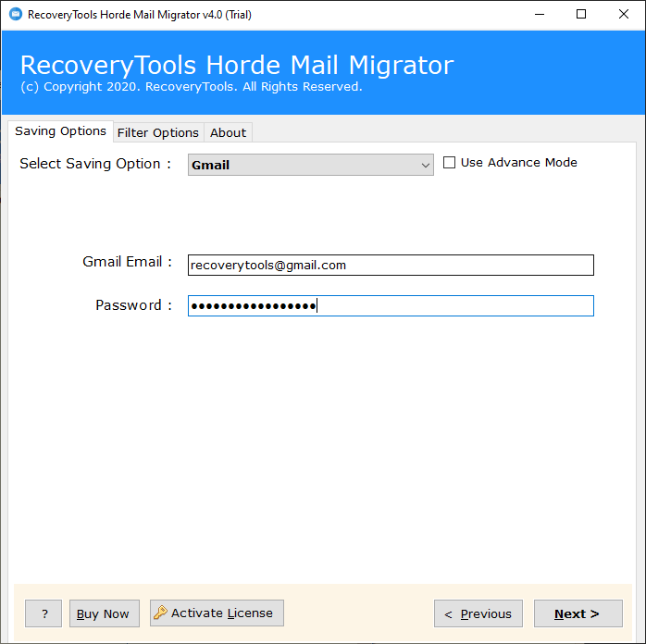Click the key icon on Activate License
Screen dimensions: 646x644
point(160,613)
